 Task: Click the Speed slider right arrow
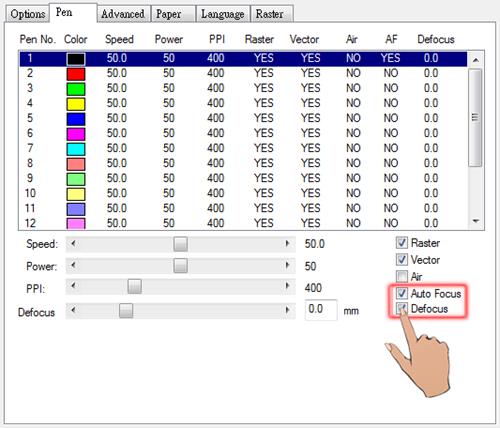(287, 244)
